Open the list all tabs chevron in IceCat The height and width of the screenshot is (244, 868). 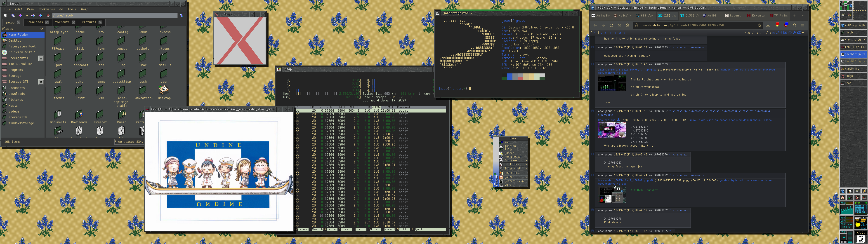click(x=803, y=16)
